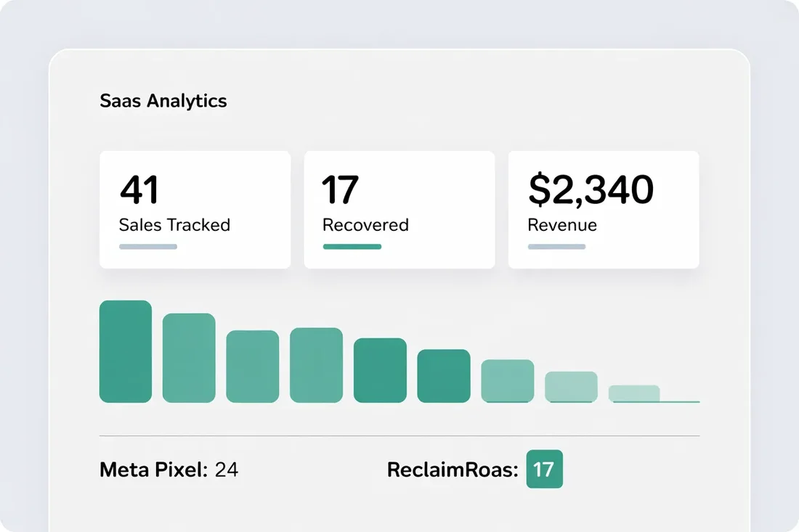Click the Revenue progress indicator
Image resolution: width=799 pixels, height=532 pixels.
(x=557, y=246)
